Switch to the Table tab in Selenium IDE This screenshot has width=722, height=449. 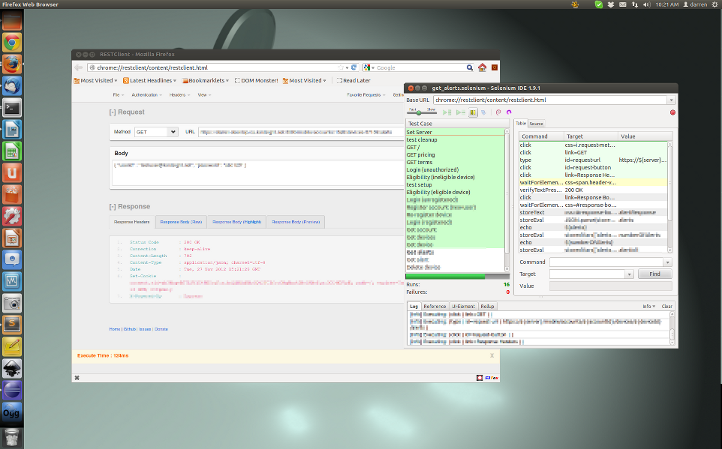pyautogui.click(x=520, y=123)
